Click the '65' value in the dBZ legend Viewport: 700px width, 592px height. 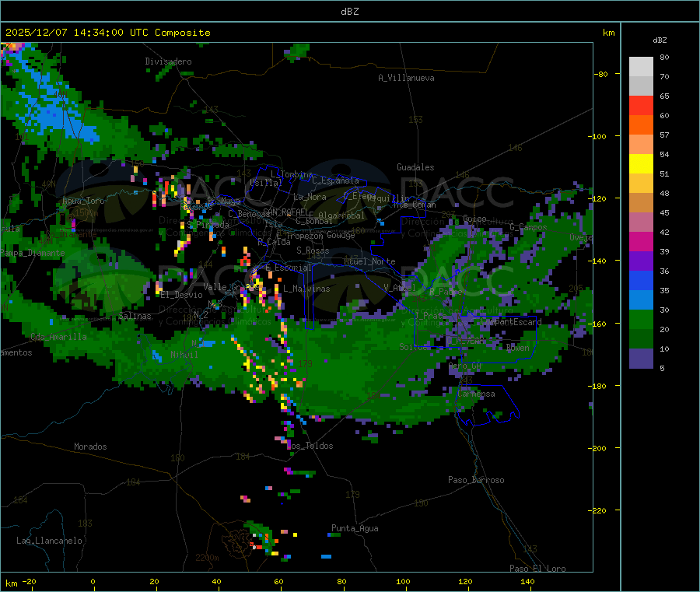(664, 96)
